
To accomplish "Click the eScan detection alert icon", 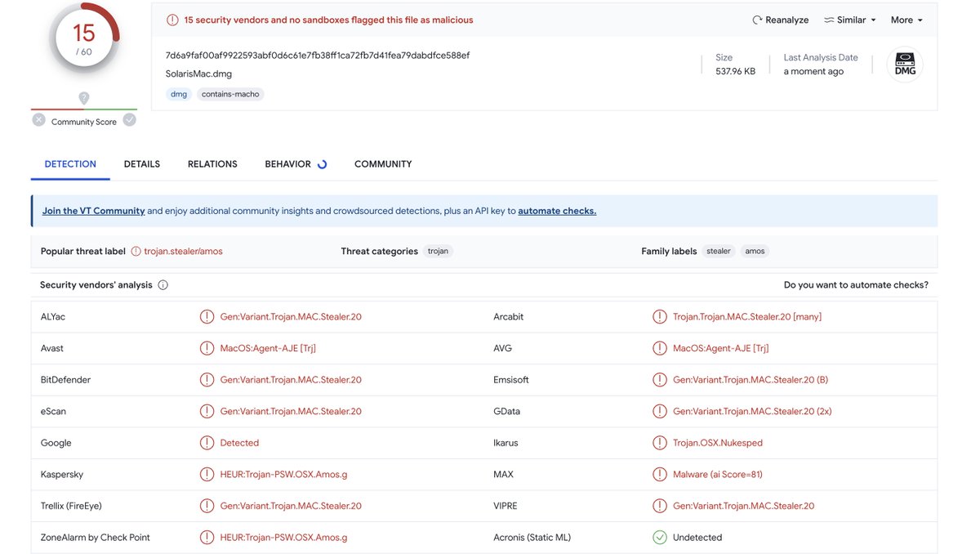I will tap(207, 411).
